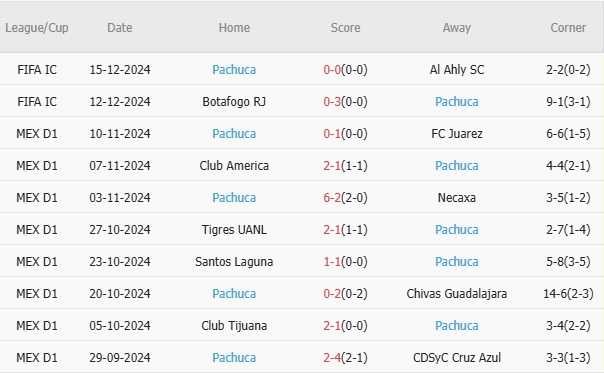Select the Santos Laguna team name
604x373 pixels.
click(234, 262)
